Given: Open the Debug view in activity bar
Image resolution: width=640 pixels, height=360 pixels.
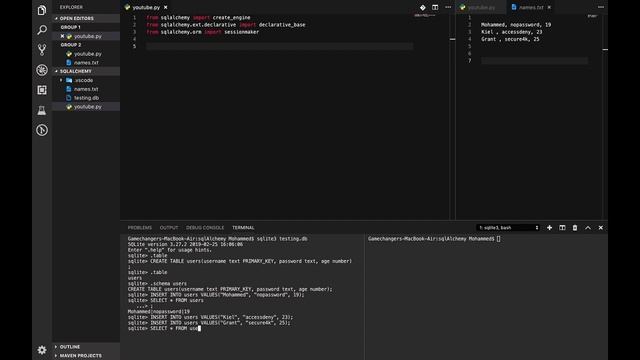Looking at the screenshot, I should click(42, 70).
